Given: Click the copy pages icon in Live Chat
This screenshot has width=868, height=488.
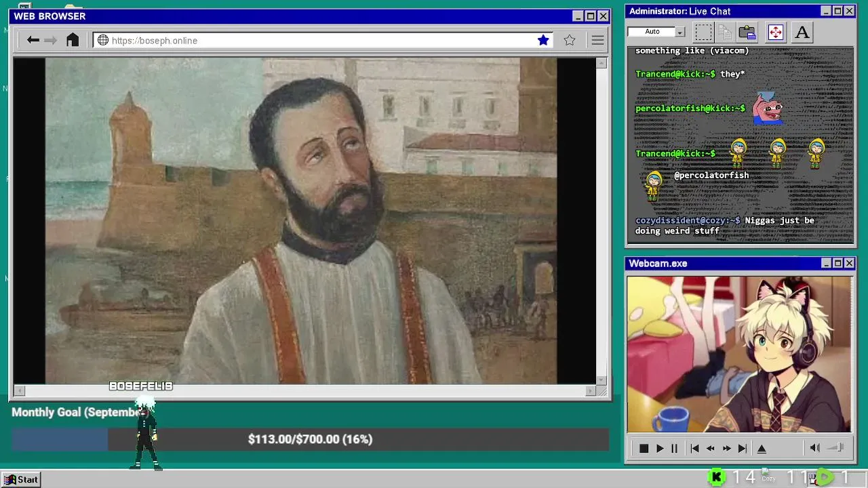Looking at the screenshot, I should click(725, 32).
